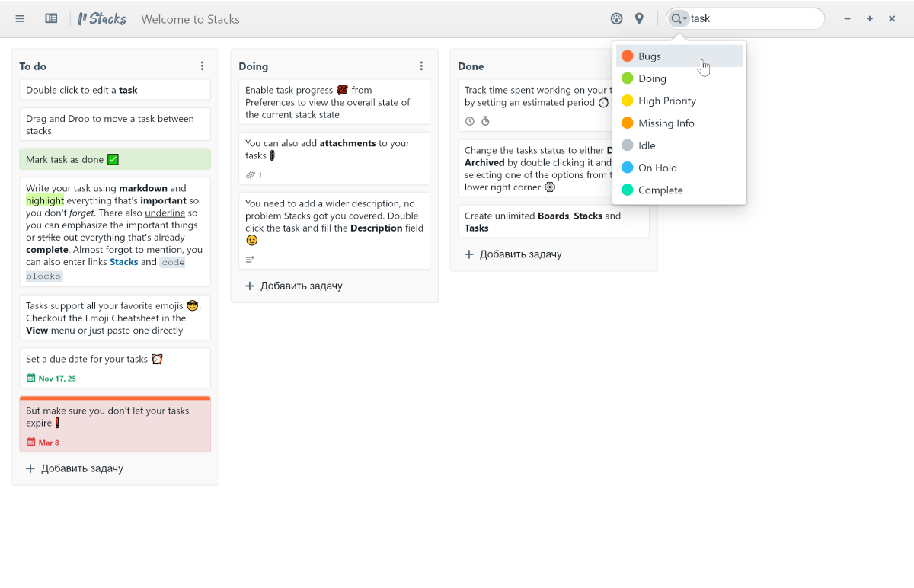
Task: Minimize the Stacks window
Action: [x=847, y=19]
